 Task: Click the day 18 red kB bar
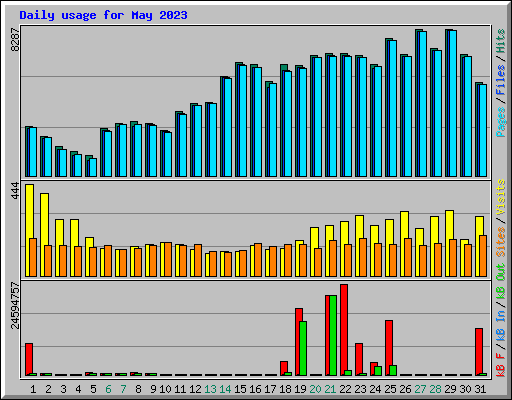tap(284, 368)
